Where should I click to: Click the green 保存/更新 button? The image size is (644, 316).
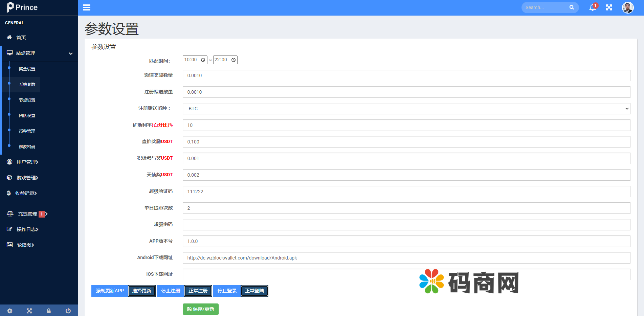201,309
